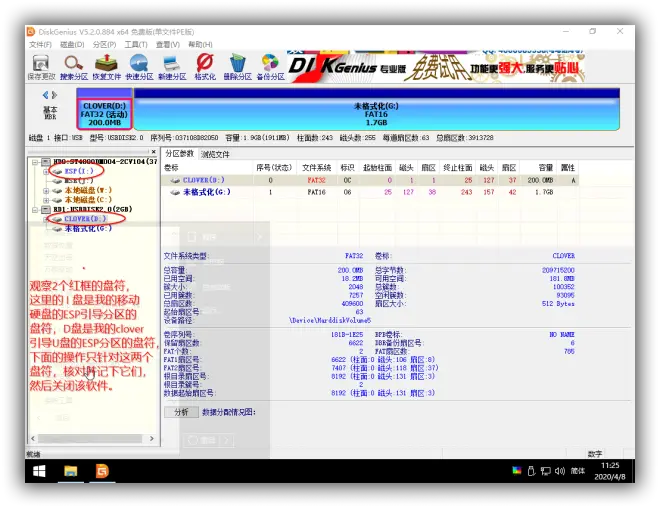Select CLOVER(D:) in the disk tree
Image resolution: width=660 pixels, height=508 pixels.
(x=85, y=219)
